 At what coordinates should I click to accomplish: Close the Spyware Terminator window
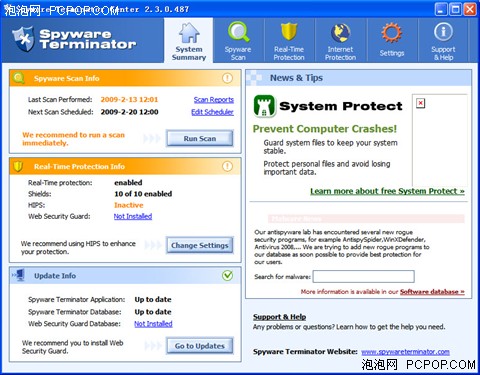coord(470,9)
